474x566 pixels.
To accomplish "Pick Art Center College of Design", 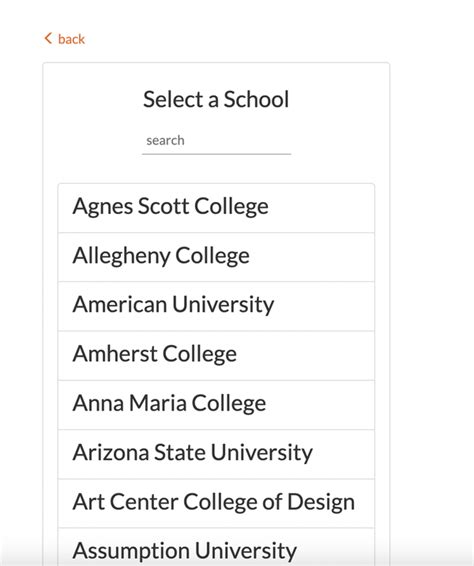I will (x=216, y=503).
